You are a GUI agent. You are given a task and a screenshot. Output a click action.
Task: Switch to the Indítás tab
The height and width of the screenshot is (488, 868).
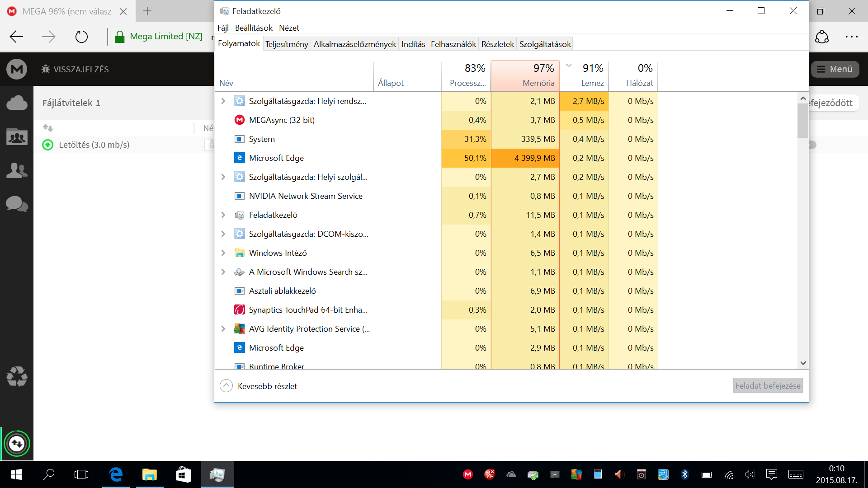[x=413, y=44]
